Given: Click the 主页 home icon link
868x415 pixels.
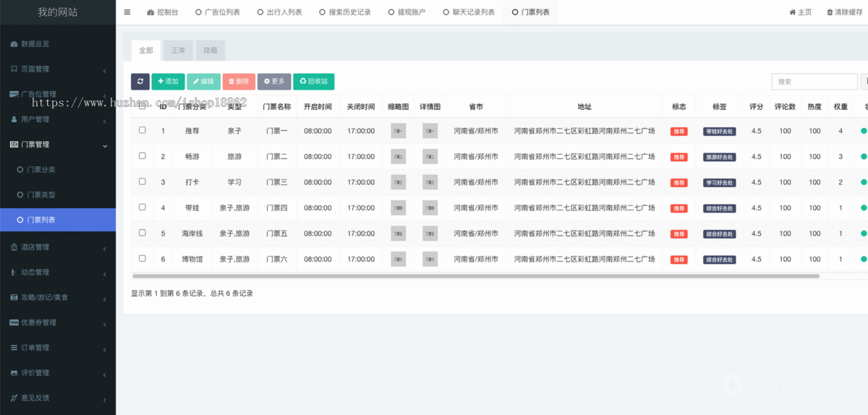Looking at the screenshot, I should [793, 12].
